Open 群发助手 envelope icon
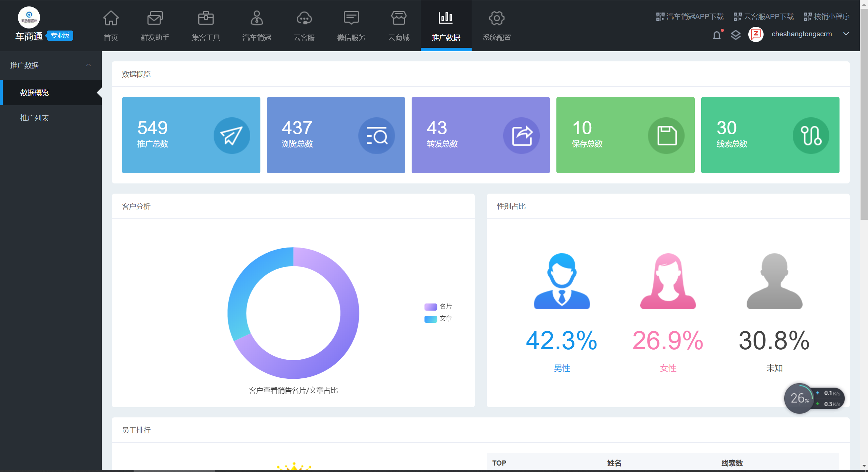Screen dimensions: 868x472 click(155, 18)
